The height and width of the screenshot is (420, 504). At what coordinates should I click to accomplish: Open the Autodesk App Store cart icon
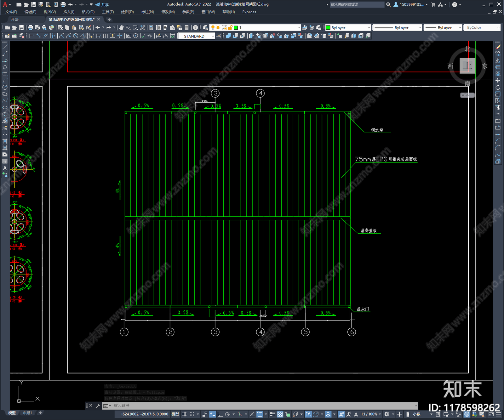point(433,4)
